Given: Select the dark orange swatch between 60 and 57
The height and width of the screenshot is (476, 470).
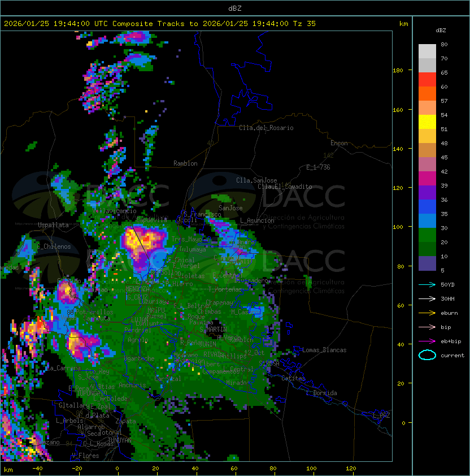Looking at the screenshot, I should click(427, 93).
